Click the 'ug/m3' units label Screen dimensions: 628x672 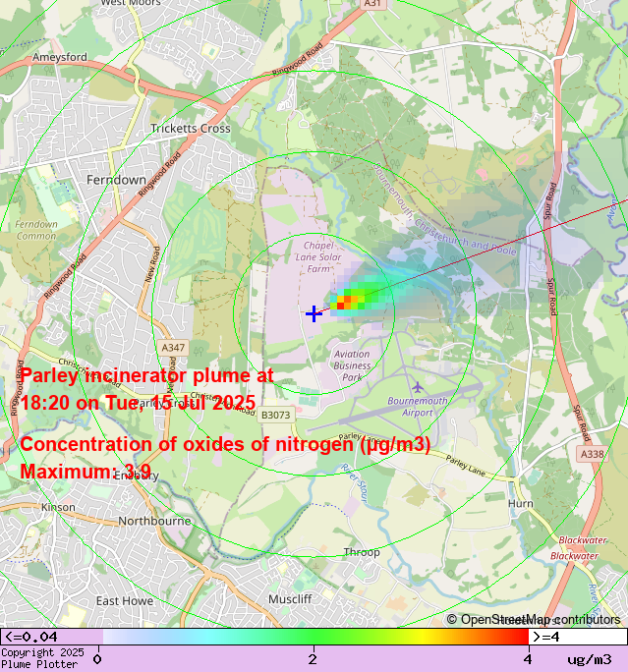590,659
